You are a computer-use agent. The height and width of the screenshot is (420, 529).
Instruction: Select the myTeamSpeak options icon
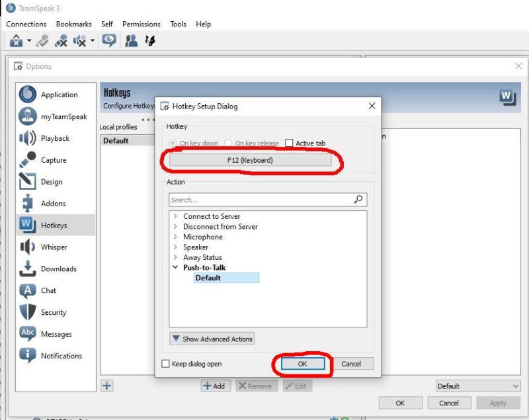pos(28,116)
